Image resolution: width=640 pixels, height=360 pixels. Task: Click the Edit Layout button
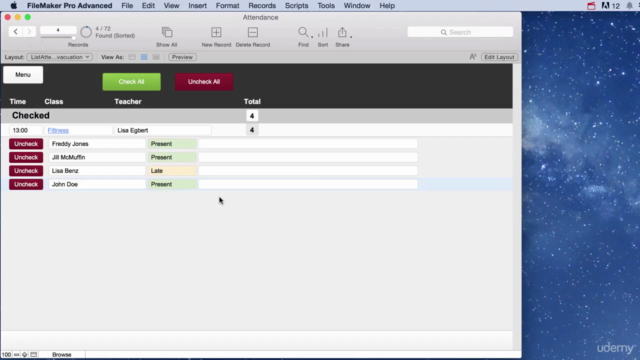tap(499, 57)
